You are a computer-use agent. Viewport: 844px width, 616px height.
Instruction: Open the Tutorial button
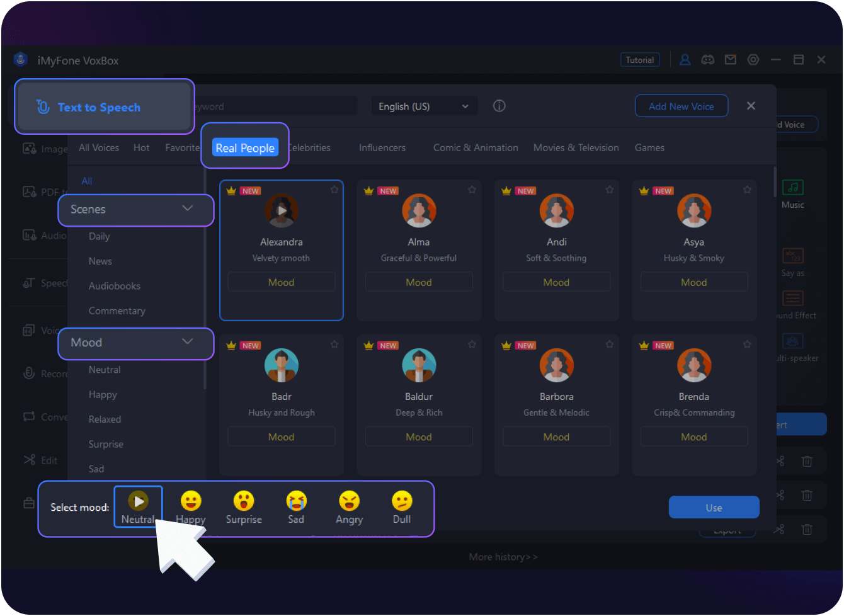click(x=640, y=60)
